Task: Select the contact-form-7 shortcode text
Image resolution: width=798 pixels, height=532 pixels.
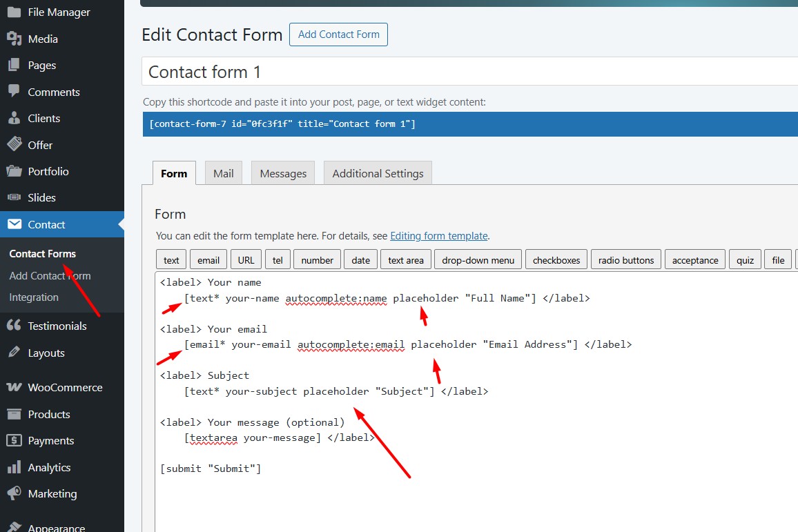Action: pyautogui.click(x=282, y=124)
